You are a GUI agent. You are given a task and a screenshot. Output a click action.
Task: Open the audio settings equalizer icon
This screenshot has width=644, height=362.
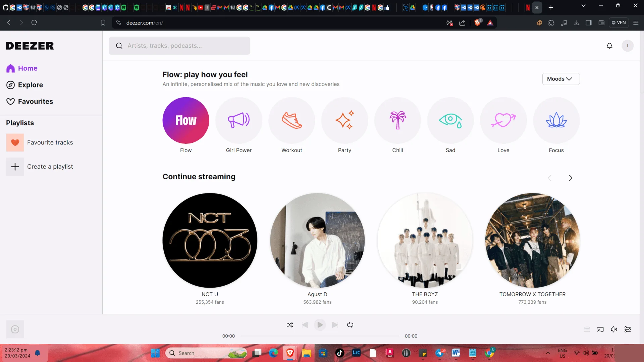point(628,329)
